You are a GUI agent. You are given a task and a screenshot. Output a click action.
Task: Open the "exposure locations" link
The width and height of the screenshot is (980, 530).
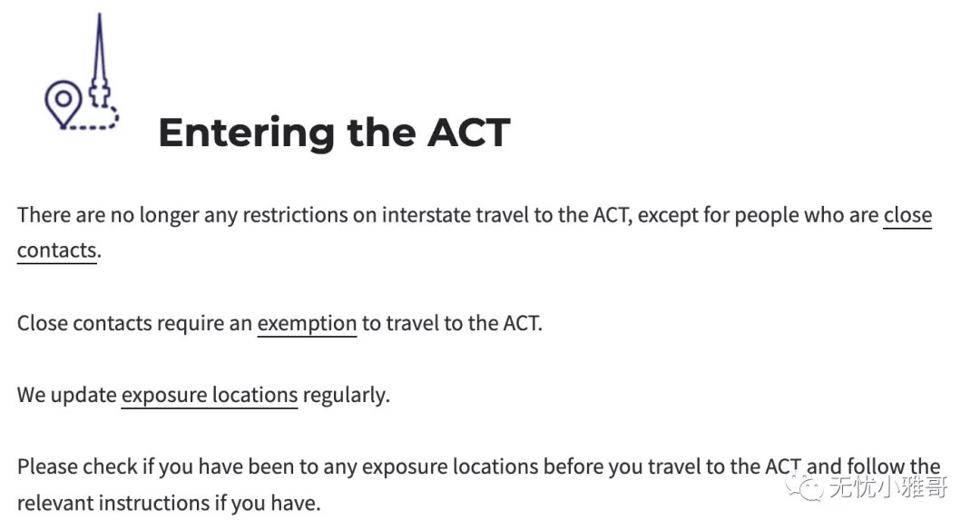(x=210, y=395)
